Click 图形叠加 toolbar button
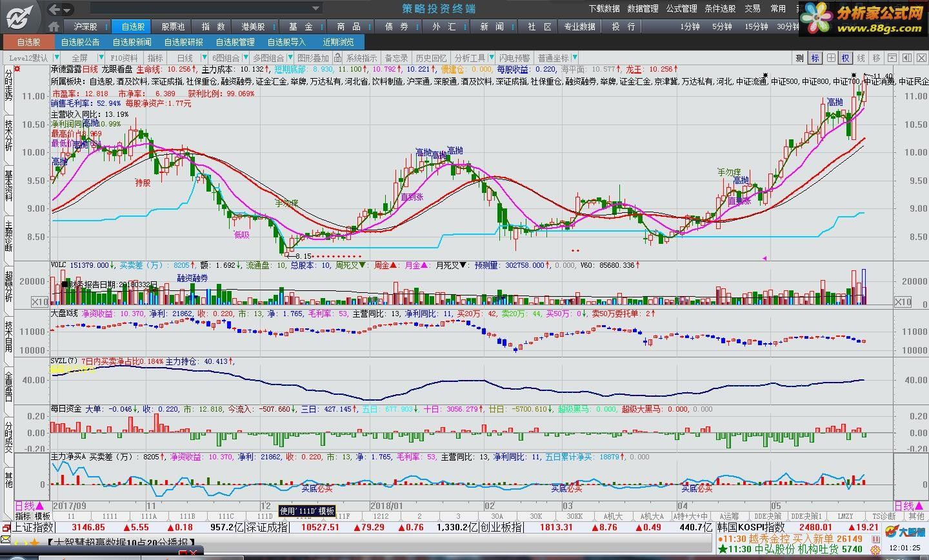Image resolution: width=929 pixels, height=560 pixels. point(312,58)
